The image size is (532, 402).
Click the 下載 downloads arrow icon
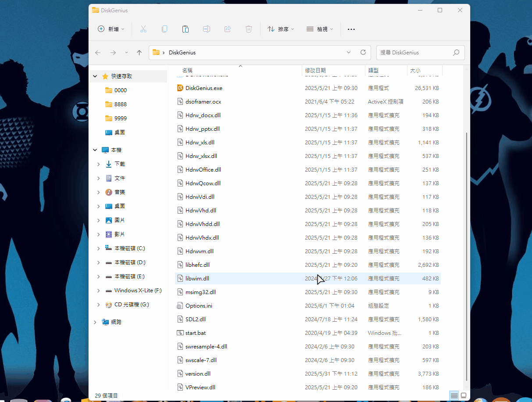(x=109, y=164)
